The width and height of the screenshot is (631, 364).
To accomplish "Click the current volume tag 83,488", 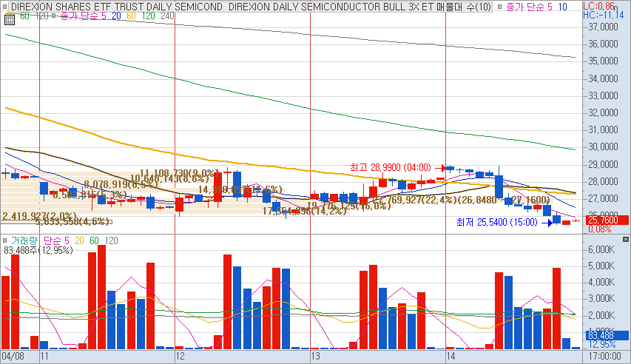I will (x=607, y=335).
